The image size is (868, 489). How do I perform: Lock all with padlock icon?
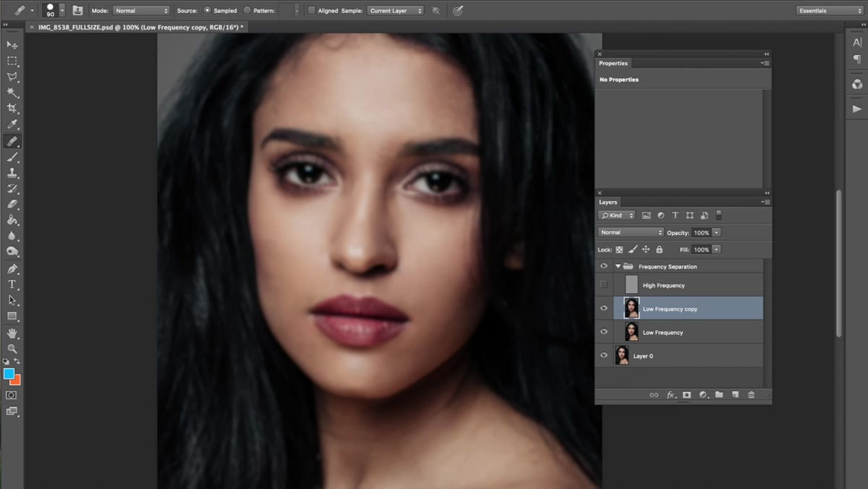(x=659, y=250)
